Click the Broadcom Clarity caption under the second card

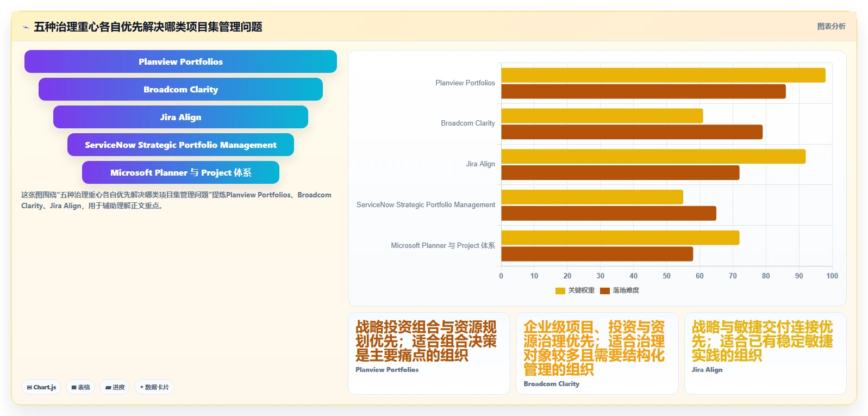(552, 384)
